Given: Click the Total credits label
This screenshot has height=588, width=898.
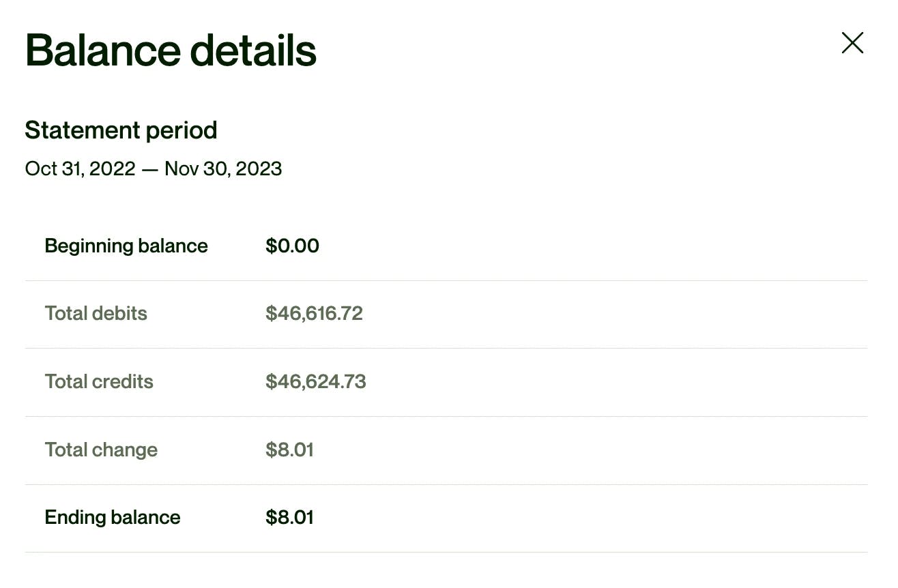Looking at the screenshot, I should [99, 381].
